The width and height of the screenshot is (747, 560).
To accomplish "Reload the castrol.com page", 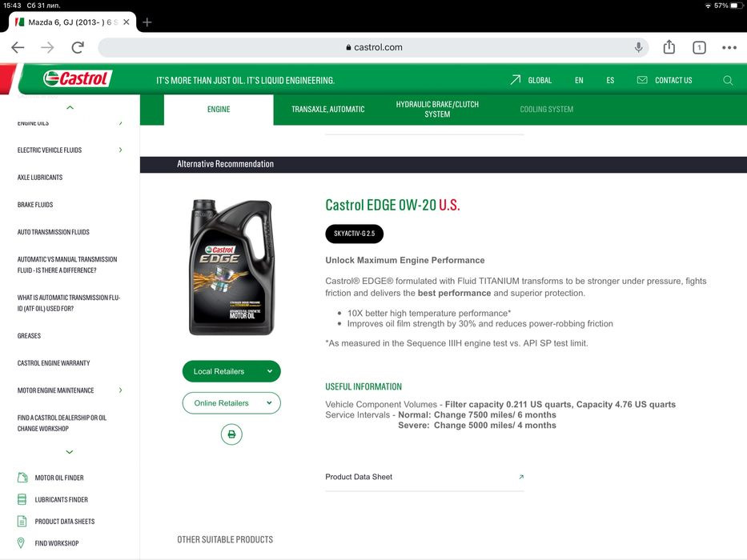I will (78, 47).
